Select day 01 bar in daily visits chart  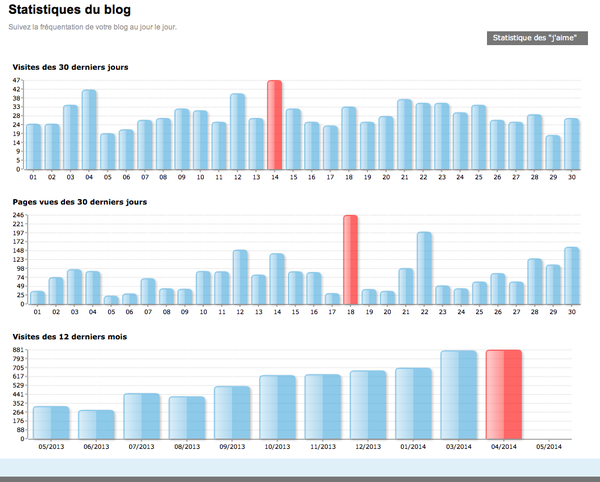point(34,147)
